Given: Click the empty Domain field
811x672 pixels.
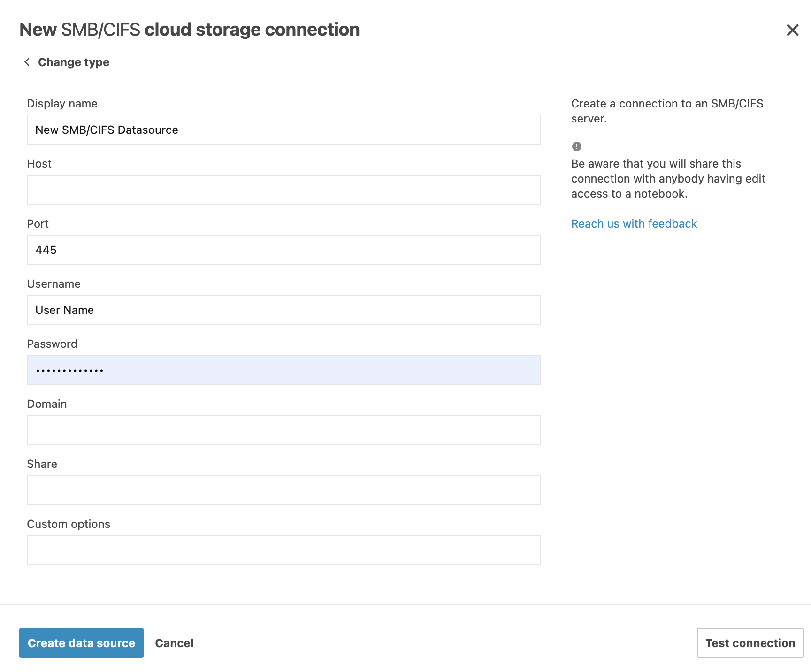Looking at the screenshot, I should click(284, 429).
